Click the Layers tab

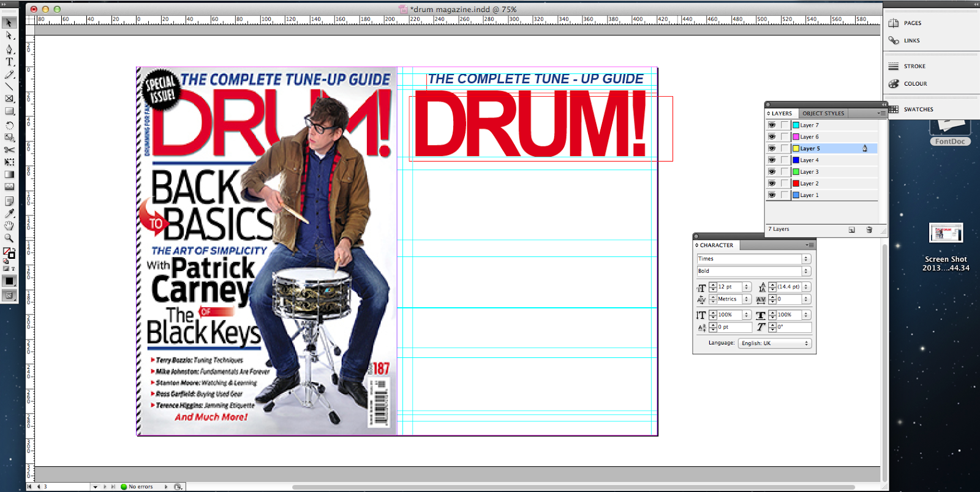(x=781, y=113)
